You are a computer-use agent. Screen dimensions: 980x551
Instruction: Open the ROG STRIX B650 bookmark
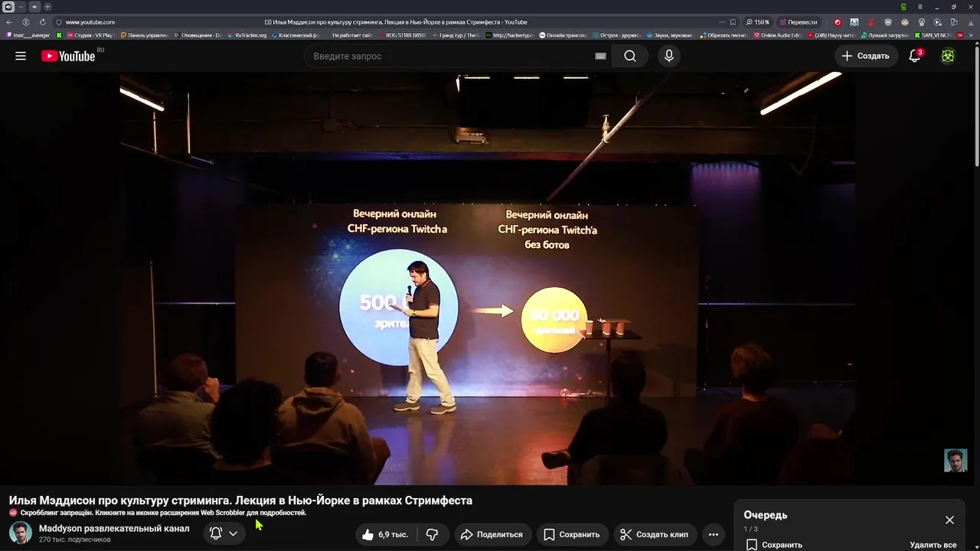[403, 35]
